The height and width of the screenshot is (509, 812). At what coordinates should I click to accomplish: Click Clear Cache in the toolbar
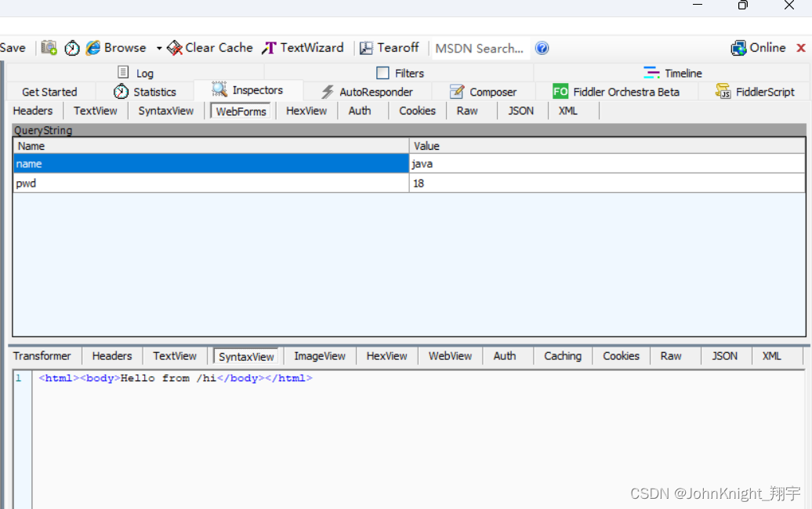210,48
